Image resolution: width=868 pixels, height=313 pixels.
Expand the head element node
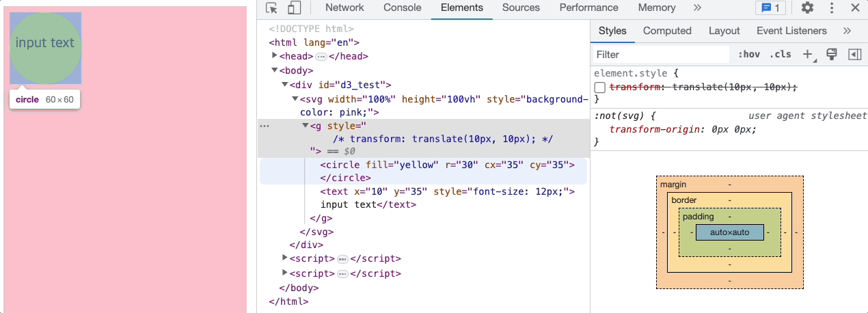(275, 56)
